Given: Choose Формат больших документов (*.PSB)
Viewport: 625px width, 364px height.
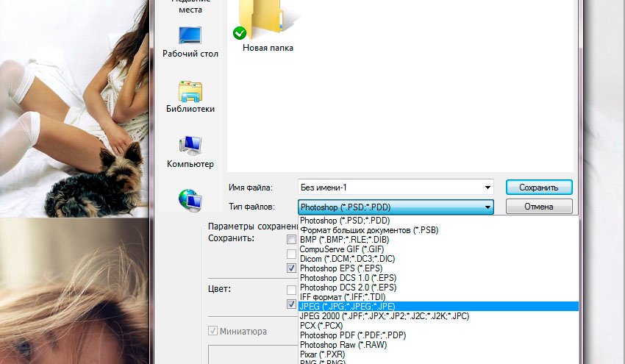Looking at the screenshot, I should (438, 230).
